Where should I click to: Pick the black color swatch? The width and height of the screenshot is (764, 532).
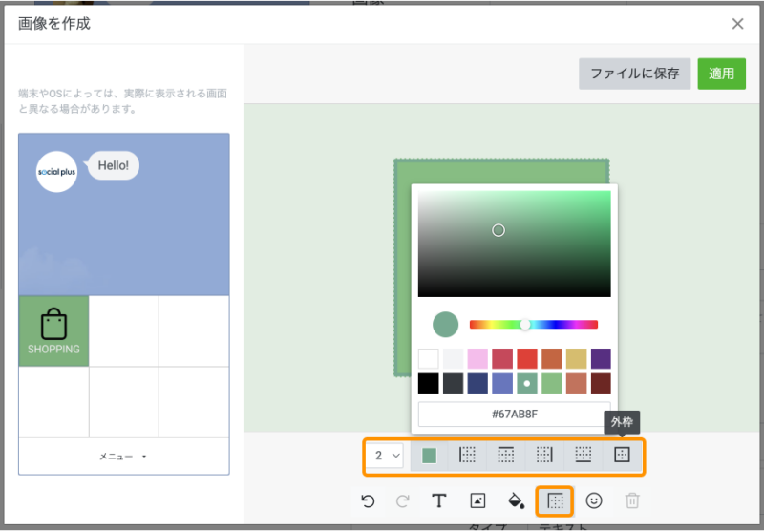pos(428,383)
